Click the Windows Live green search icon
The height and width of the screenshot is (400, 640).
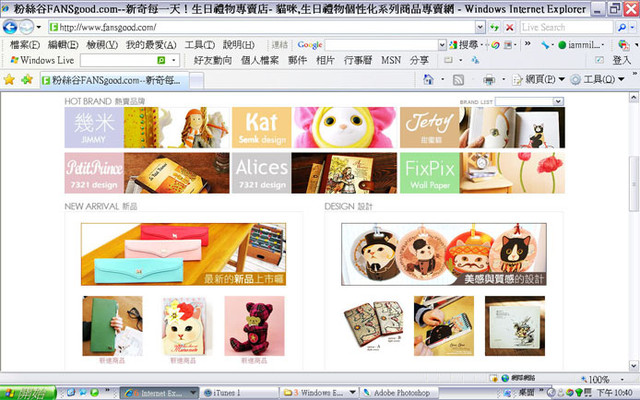pos(161,60)
